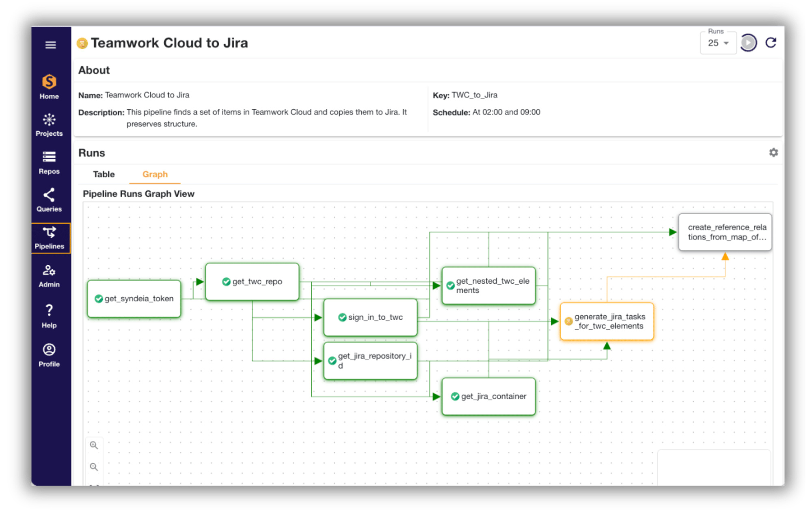Collapse the sidebar with the hamburger menu
812x518 pixels.
pyautogui.click(x=50, y=45)
